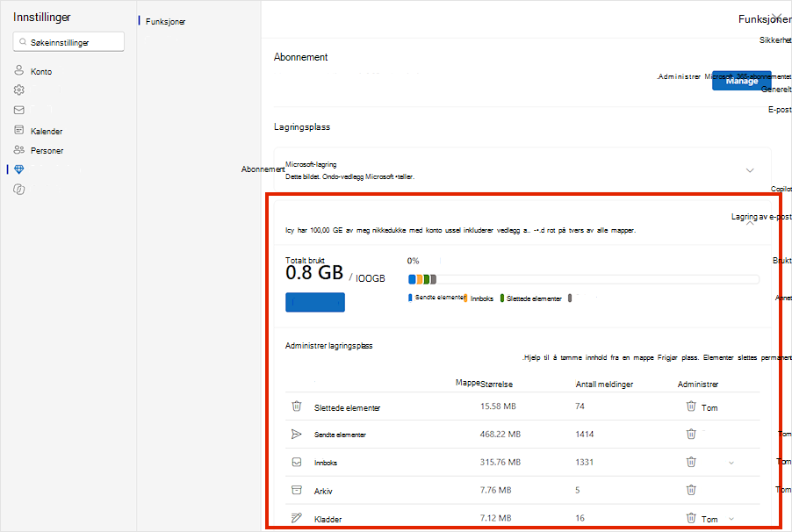792x532 pixels.
Task: Click Arkiv folder archive icon
Action: point(297,490)
